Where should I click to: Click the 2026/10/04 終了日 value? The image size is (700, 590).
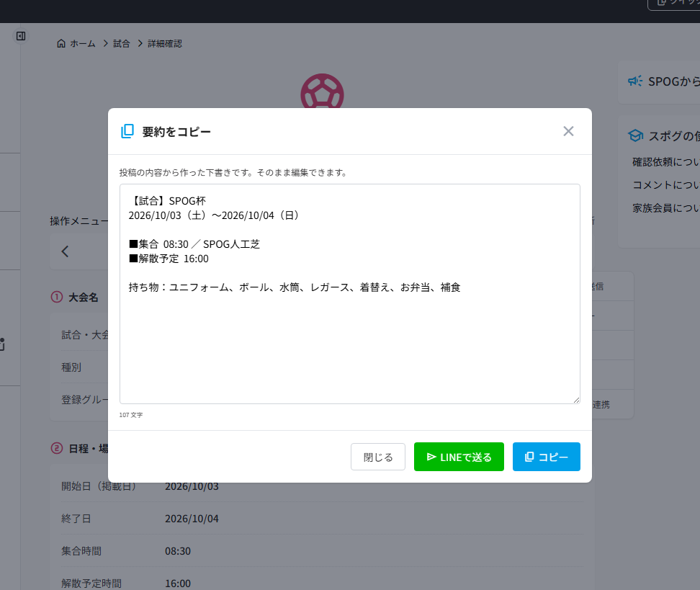point(192,519)
